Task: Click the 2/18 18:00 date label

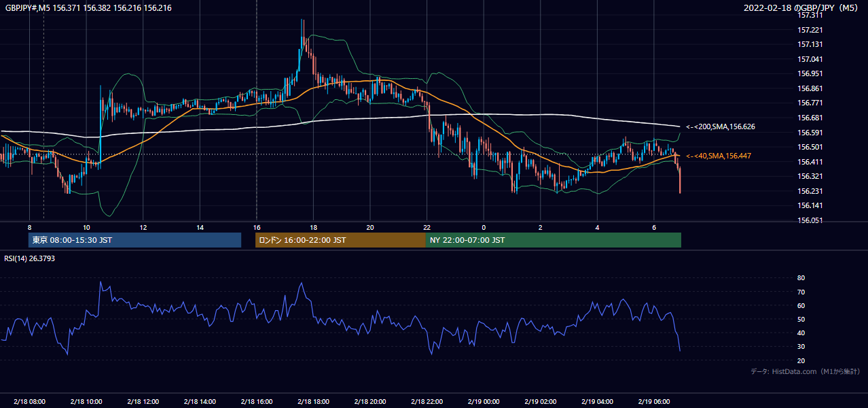Action: click(313, 402)
